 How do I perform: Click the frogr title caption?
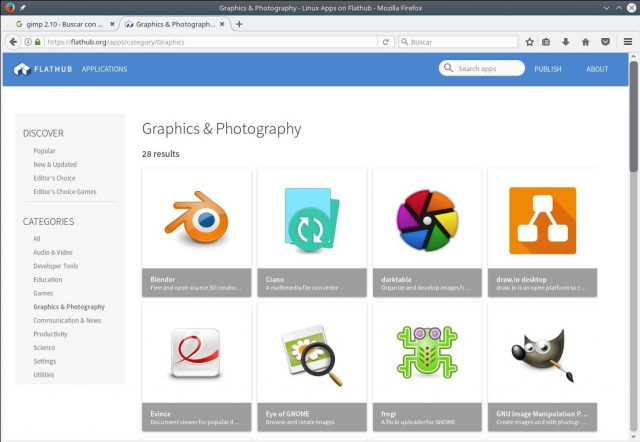coord(389,414)
